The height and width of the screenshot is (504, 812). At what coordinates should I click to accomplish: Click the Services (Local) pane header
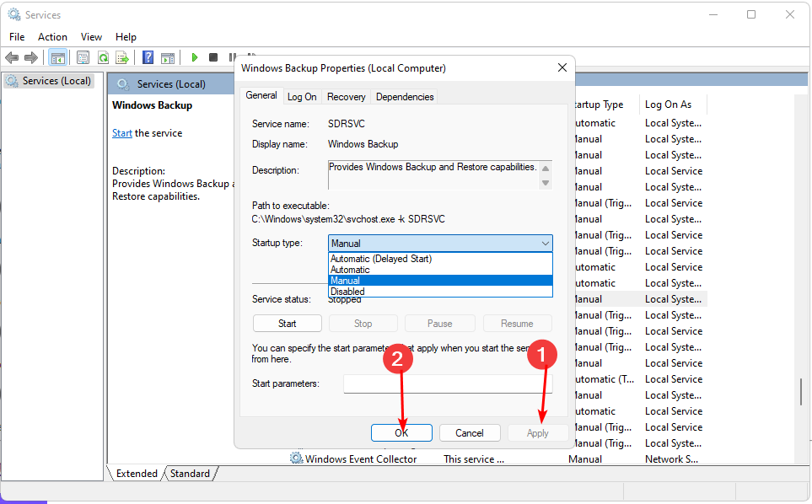pyautogui.click(x=171, y=83)
